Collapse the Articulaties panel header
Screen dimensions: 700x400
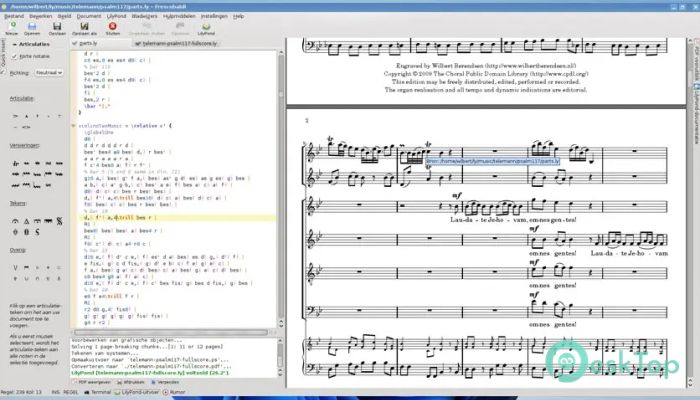click(31, 44)
